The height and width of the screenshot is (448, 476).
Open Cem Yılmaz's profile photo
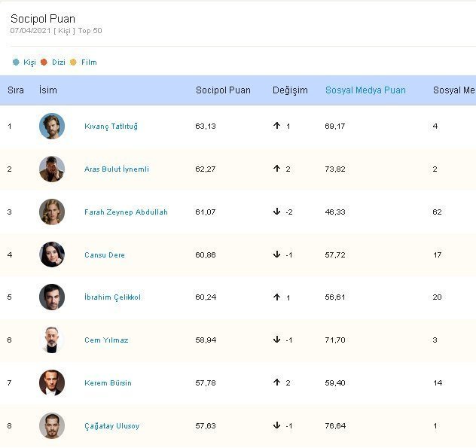pos(52,340)
